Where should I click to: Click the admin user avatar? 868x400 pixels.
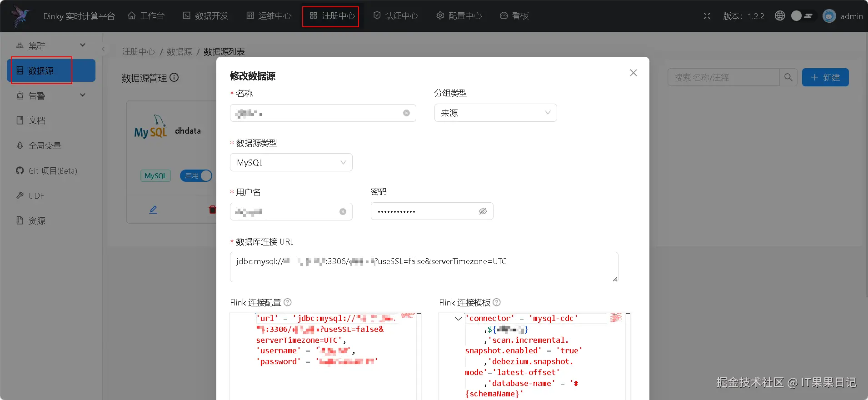point(829,16)
